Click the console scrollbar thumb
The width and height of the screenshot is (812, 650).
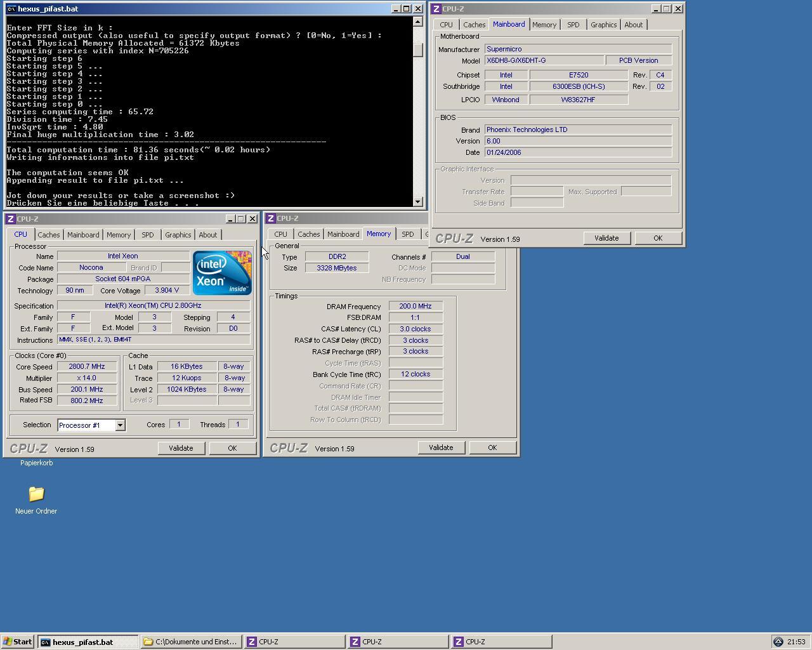tap(417, 50)
